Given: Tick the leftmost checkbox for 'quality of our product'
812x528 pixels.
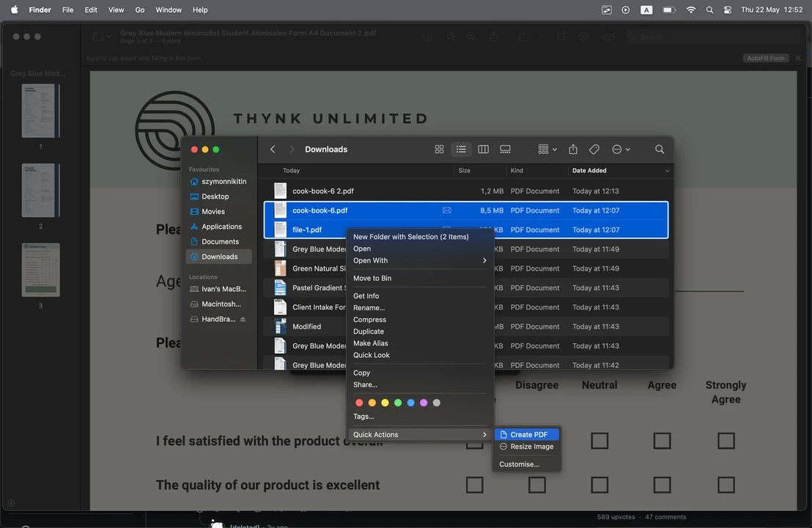Looking at the screenshot, I should click(x=474, y=485).
